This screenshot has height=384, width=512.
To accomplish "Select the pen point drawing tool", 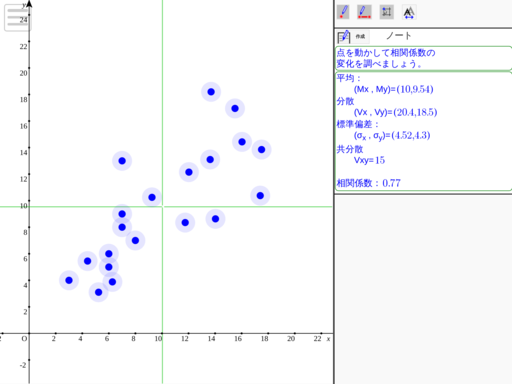I will click(x=343, y=12).
